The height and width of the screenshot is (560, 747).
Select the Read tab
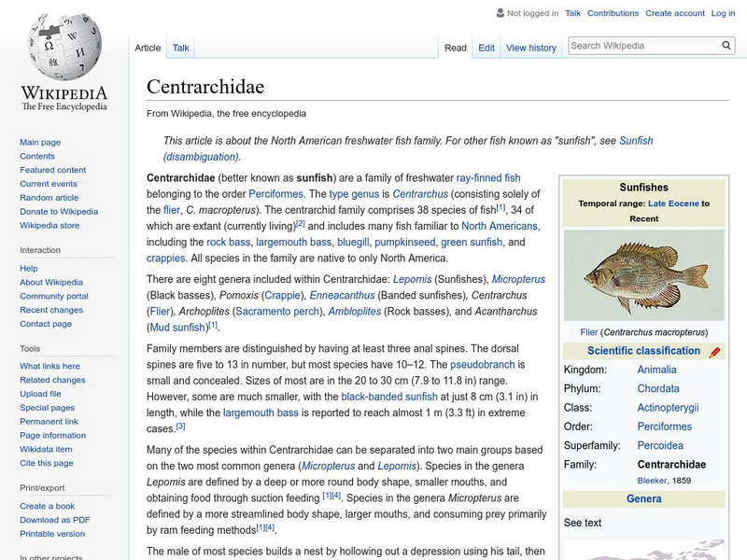456,48
